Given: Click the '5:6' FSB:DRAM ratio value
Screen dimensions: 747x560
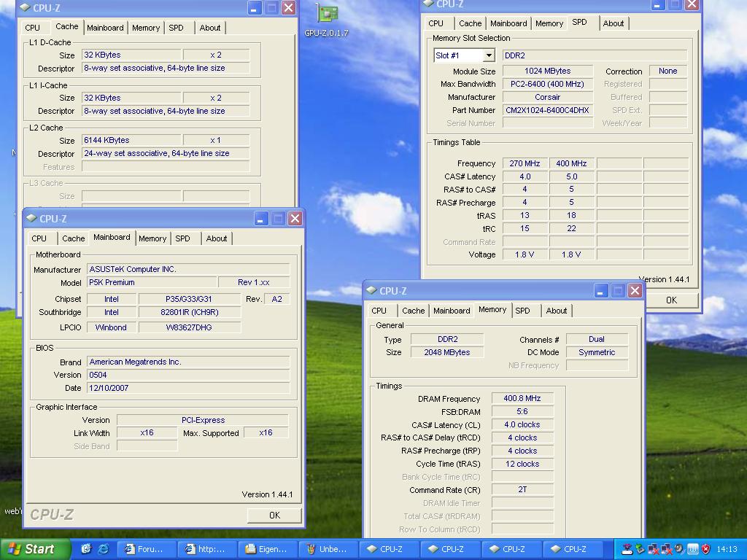Looking at the screenshot, I should click(522, 411).
